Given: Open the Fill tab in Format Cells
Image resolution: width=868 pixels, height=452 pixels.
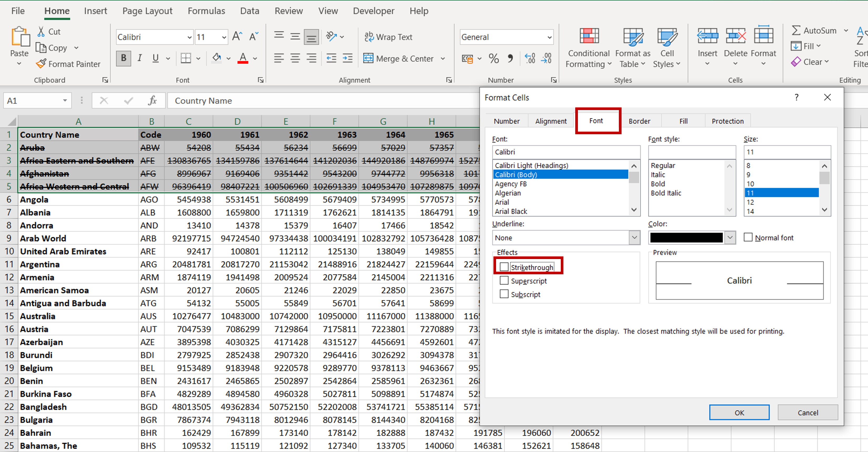Looking at the screenshot, I should pyautogui.click(x=683, y=121).
